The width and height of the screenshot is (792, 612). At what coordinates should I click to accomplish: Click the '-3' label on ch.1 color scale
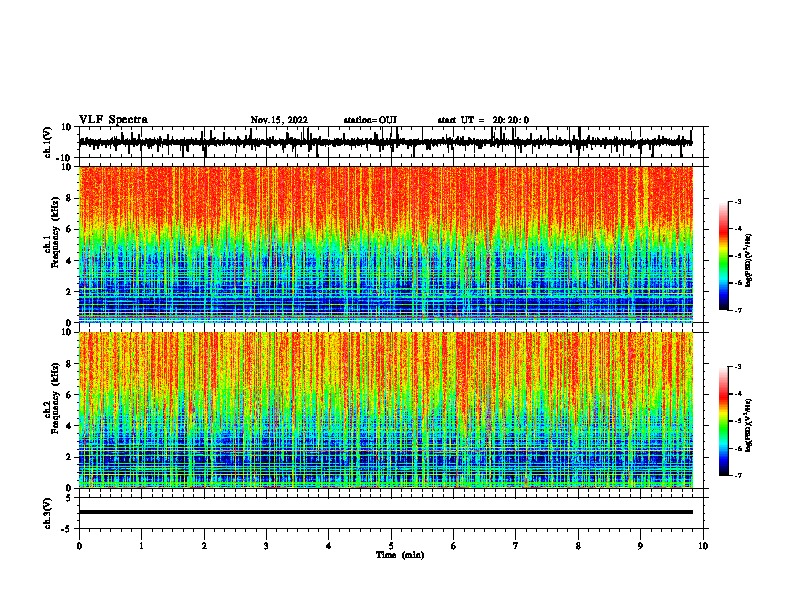click(x=737, y=201)
